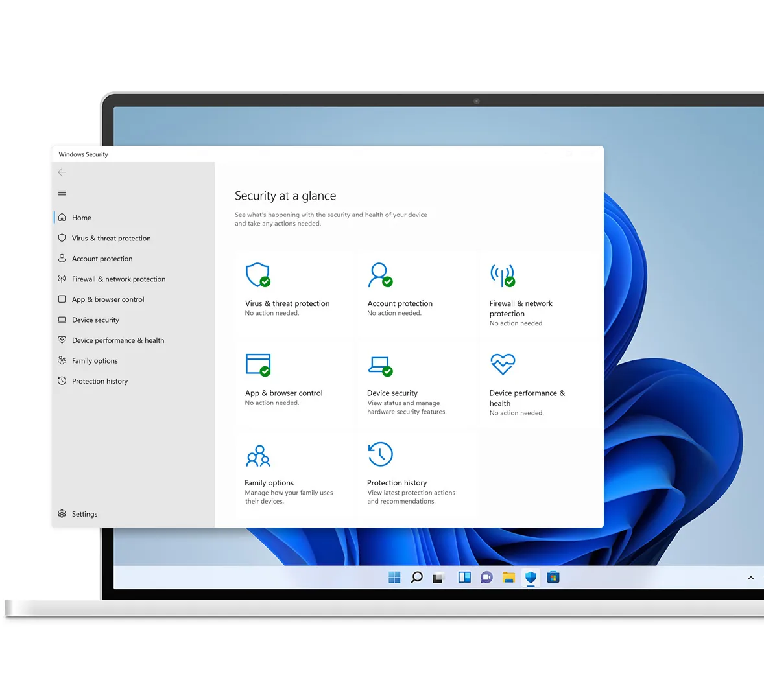The height and width of the screenshot is (700, 764).
Task: Click 'View status and manage hardware security features' text
Action: tap(407, 408)
